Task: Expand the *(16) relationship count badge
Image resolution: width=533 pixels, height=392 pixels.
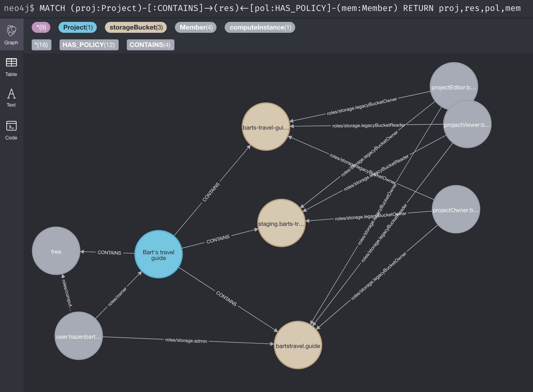Action: coord(41,45)
